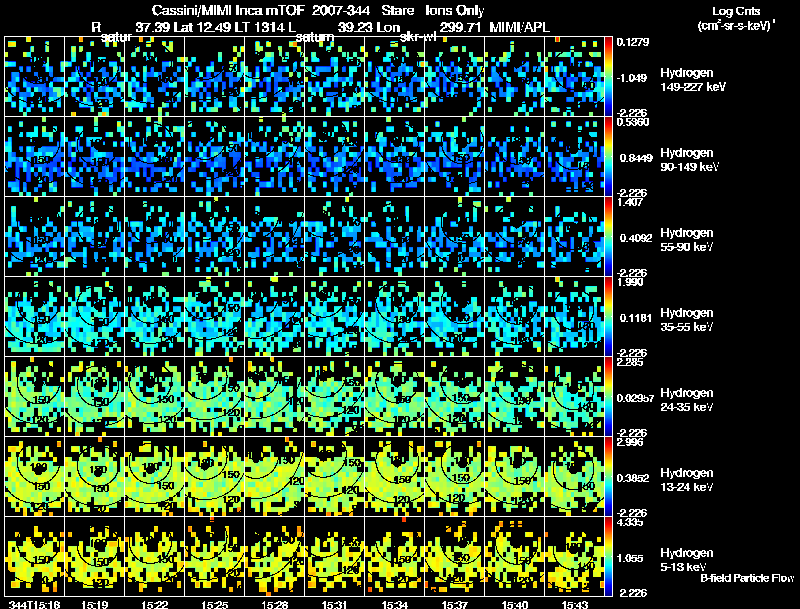Viewport: 800px width, 609px height.
Task: Open the 24-35 keV panel at 15:34
Action: coord(395,397)
